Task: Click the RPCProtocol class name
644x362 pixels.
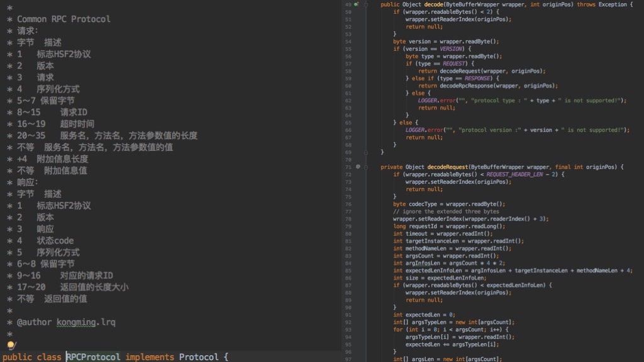Action: pos(93,357)
